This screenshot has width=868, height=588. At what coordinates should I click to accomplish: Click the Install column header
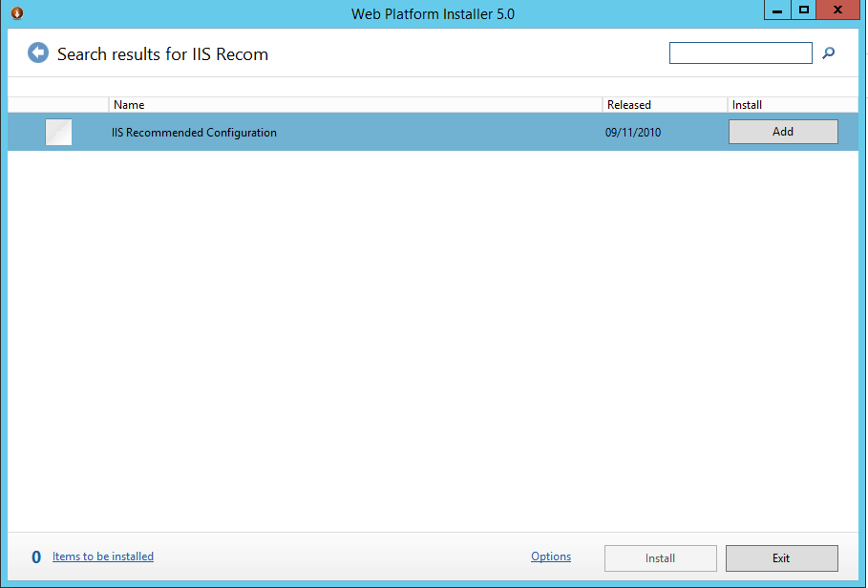[x=747, y=105]
